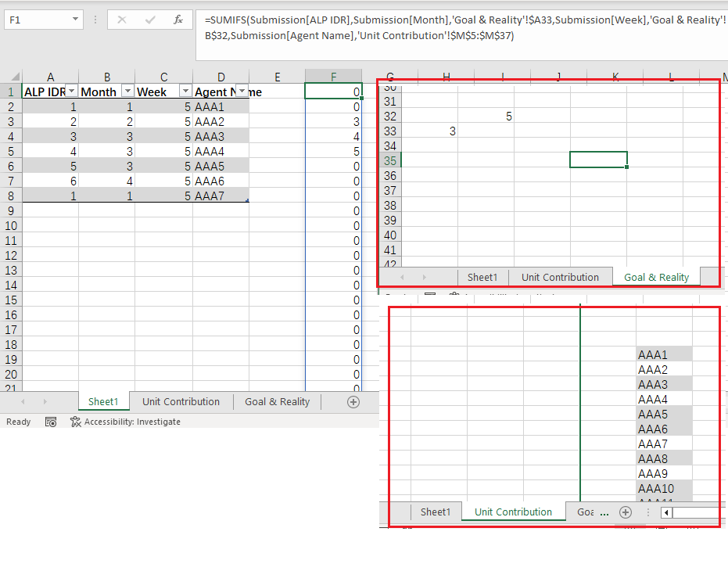Switch to Sheet1 tab in main window
The width and height of the screenshot is (728, 571).
[103, 402]
